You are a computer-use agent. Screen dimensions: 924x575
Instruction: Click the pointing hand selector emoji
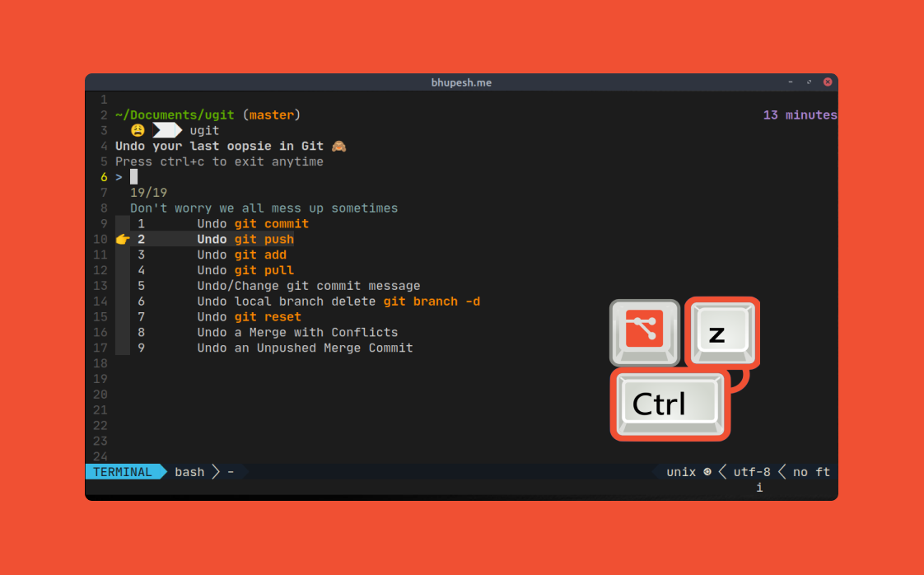(x=123, y=239)
